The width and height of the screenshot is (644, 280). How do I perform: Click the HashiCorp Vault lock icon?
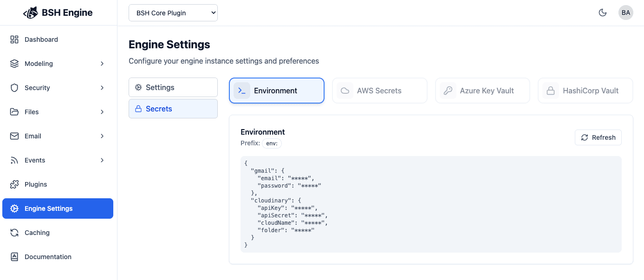point(551,91)
